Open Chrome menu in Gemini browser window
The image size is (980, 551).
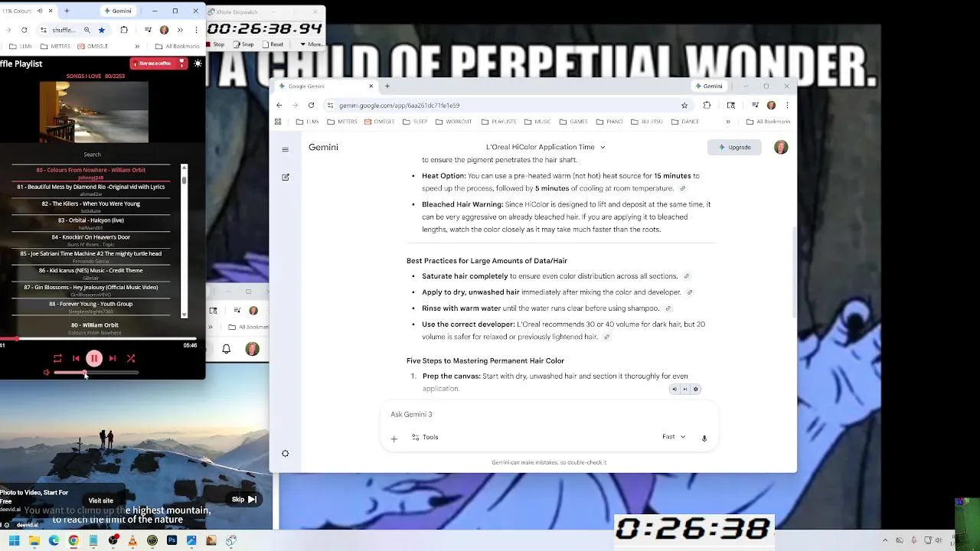tap(787, 105)
